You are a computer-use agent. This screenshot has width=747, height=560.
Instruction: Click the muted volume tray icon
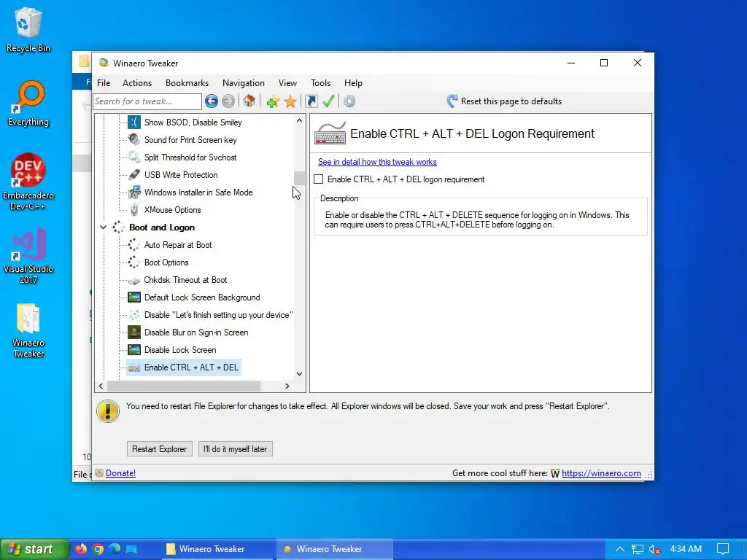pyautogui.click(x=654, y=549)
